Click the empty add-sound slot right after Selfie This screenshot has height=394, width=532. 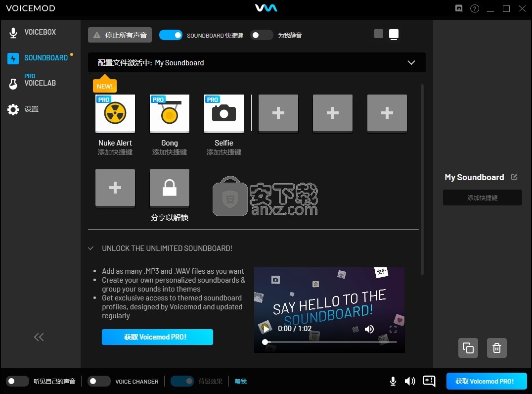278,113
